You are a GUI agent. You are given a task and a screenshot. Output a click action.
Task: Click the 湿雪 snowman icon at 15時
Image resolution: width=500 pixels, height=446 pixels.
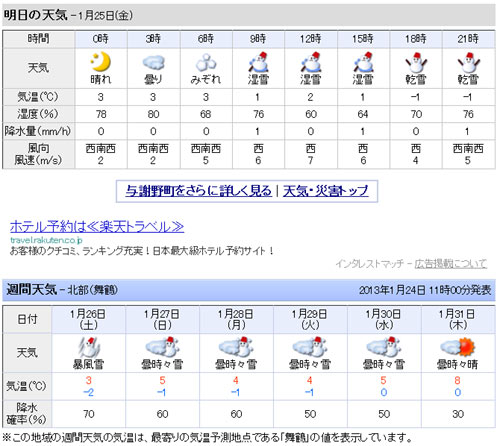coord(363,62)
